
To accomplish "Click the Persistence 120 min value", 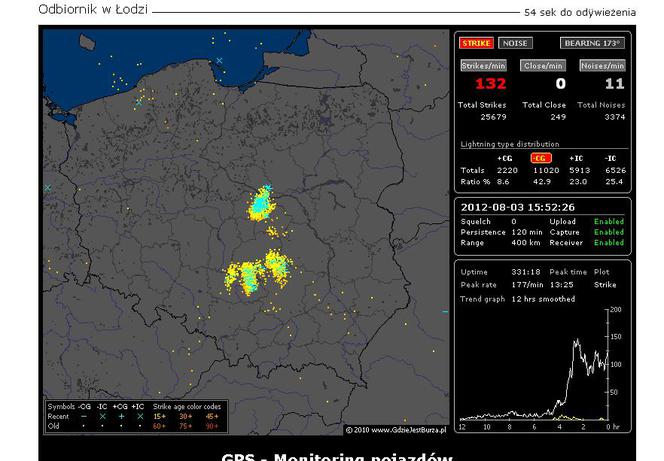I will [527, 232].
